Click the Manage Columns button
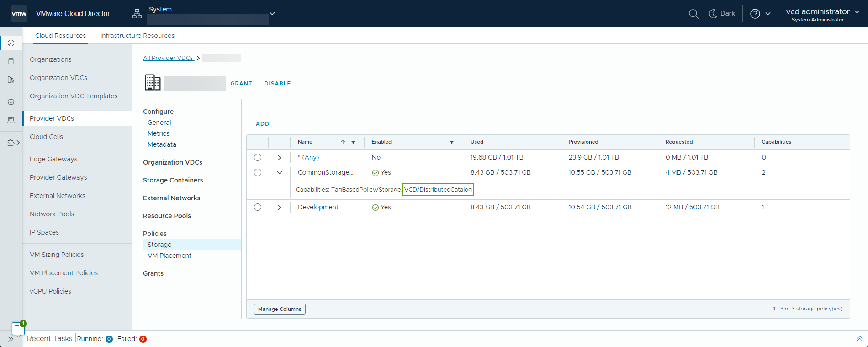Image resolution: width=868 pixels, height=347 pixels. coord(280,309)
